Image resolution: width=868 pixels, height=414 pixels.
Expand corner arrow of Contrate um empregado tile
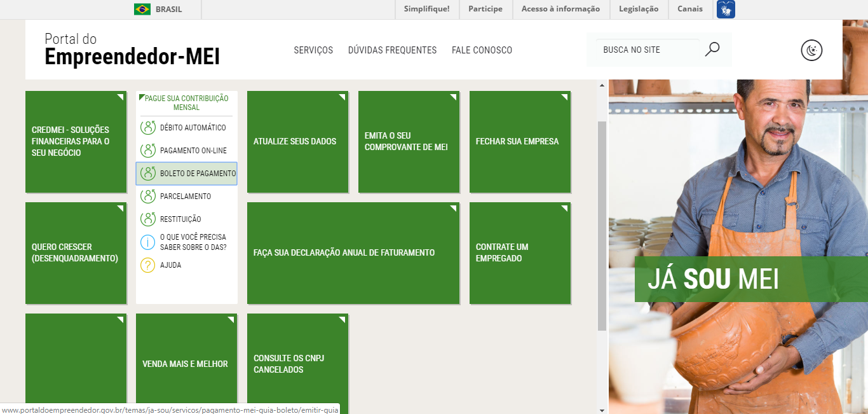(x=564, y=209)
